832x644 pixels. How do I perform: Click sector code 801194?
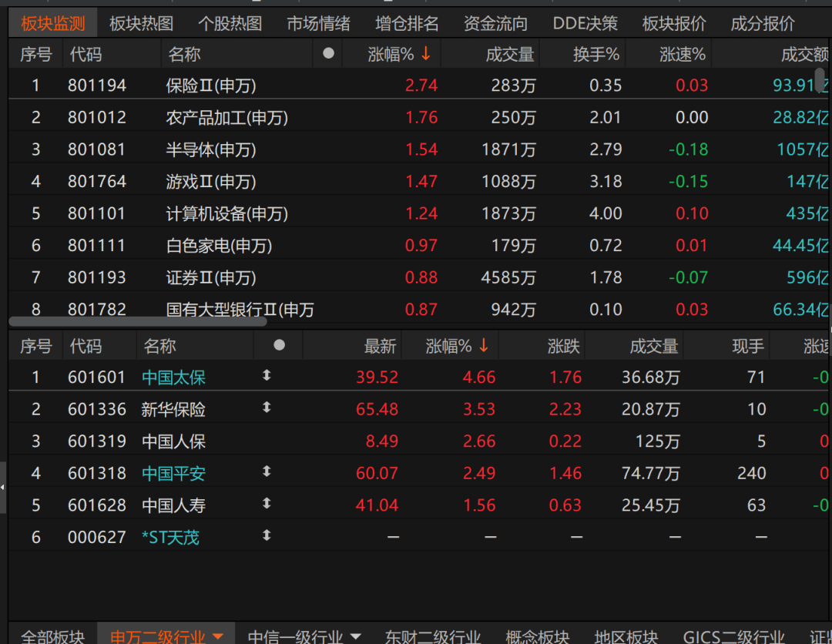(x=97, y=86)
